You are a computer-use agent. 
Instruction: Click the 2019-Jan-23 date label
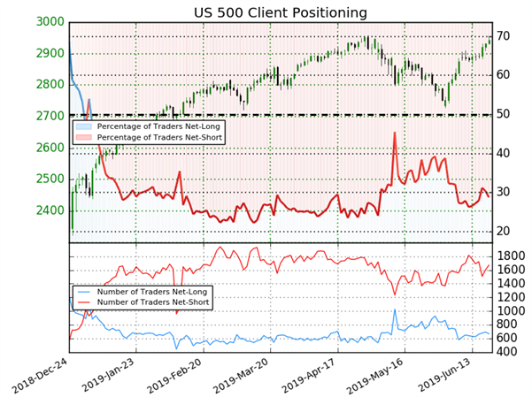tap(109, 375)
